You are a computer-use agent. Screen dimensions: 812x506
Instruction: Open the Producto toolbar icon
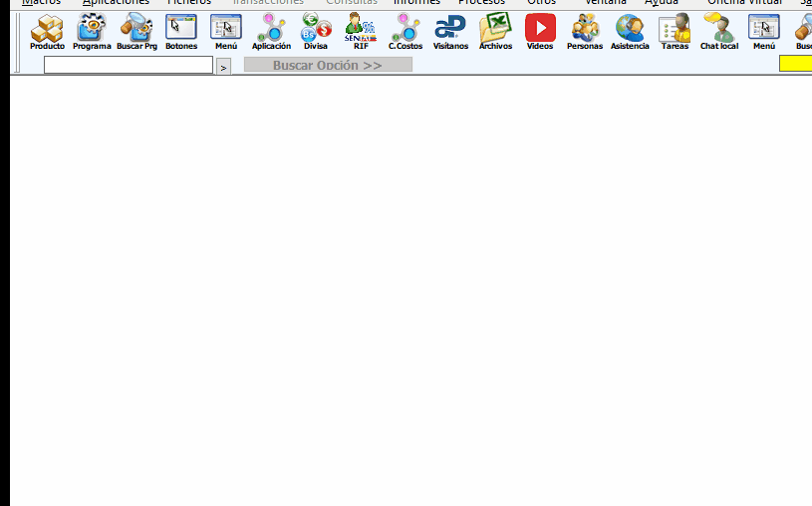(x=47, y=32)
